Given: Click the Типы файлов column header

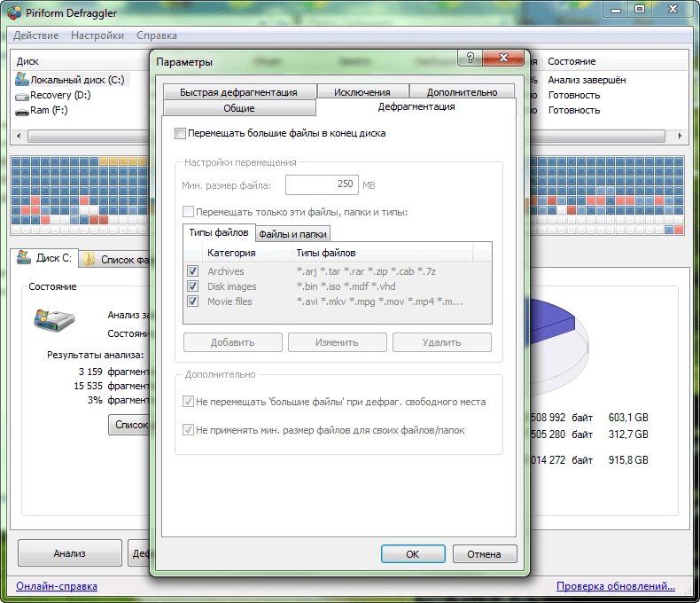Looking at the screenshot, I should click(x=382, y=253).
